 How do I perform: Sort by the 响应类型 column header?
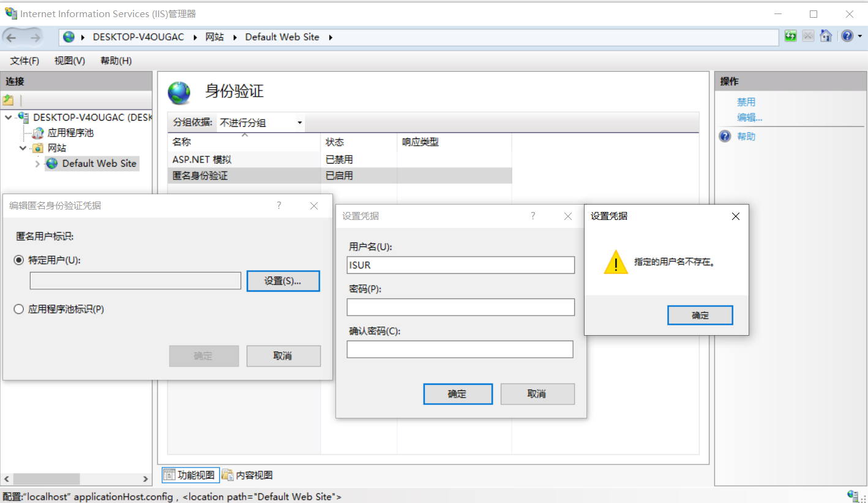[x=454, y=142]
